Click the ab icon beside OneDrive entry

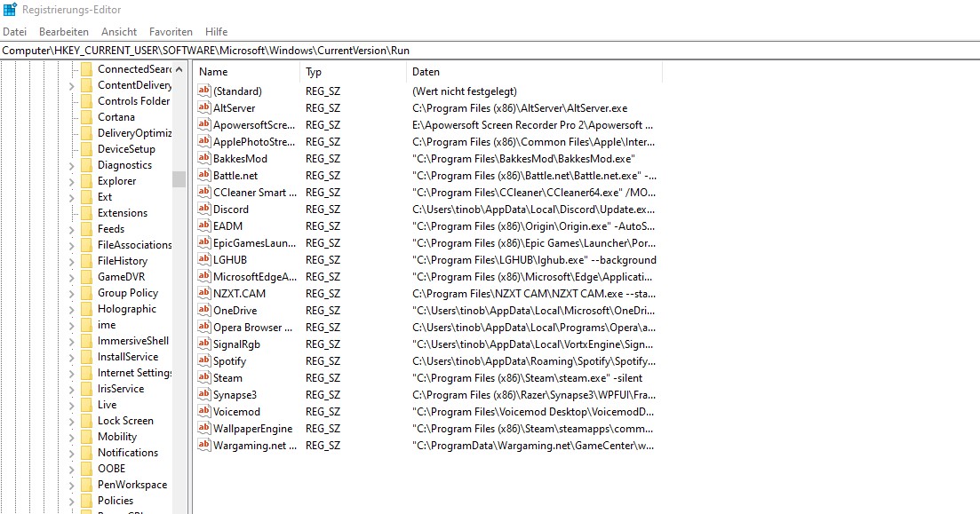tap(203, 311)
